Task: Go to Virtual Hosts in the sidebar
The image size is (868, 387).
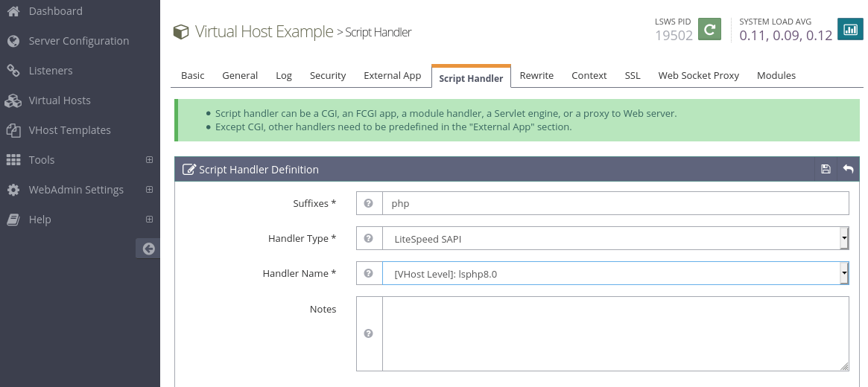Action: point(60,100)
